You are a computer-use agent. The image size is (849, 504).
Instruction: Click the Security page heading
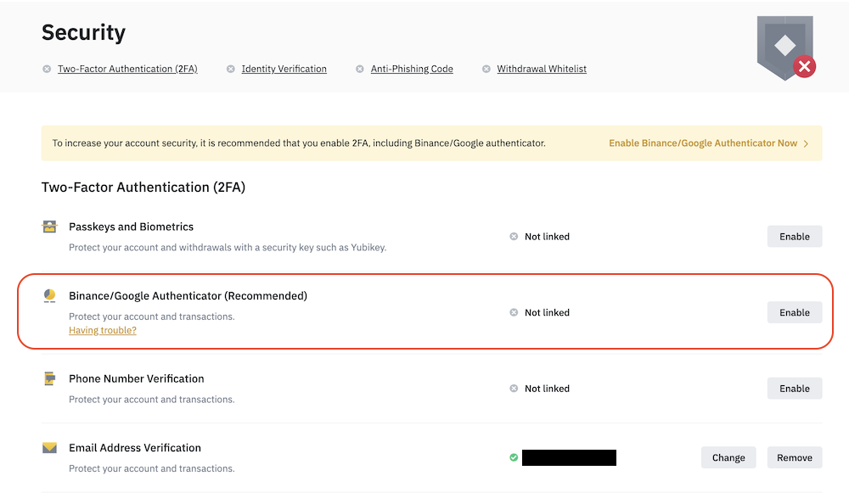[x=83, y=32]
